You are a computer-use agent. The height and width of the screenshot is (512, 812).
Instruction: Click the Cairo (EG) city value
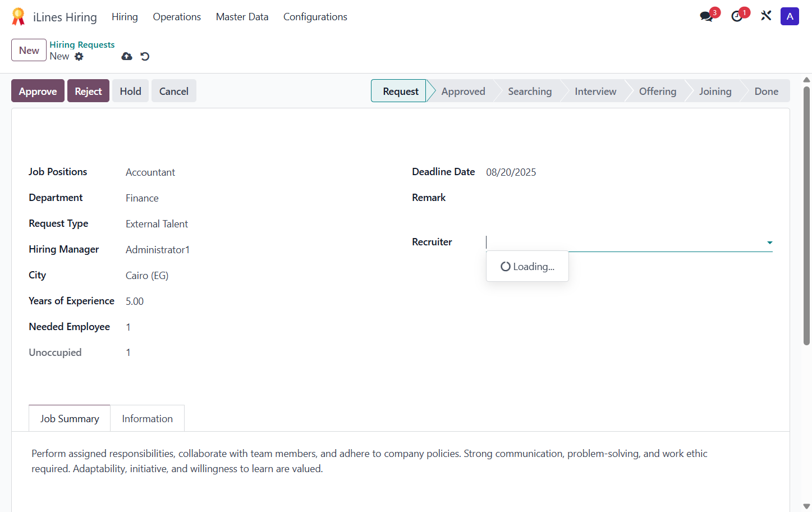tap(147, 276)
